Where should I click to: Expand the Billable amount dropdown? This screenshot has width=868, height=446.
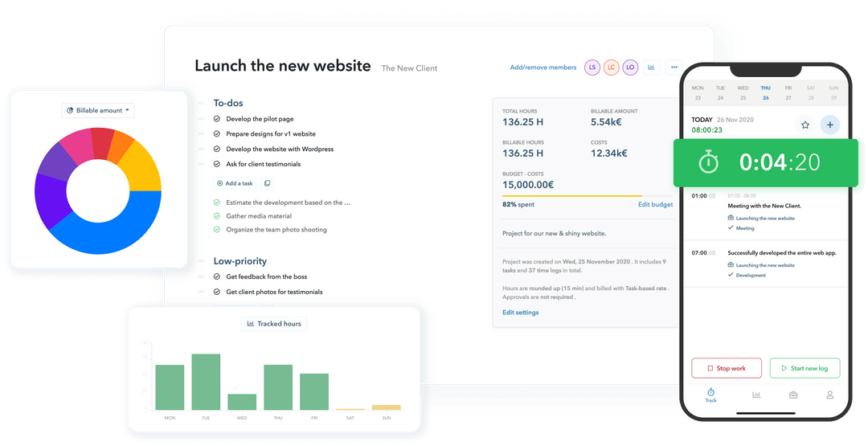tap(97, 110)
